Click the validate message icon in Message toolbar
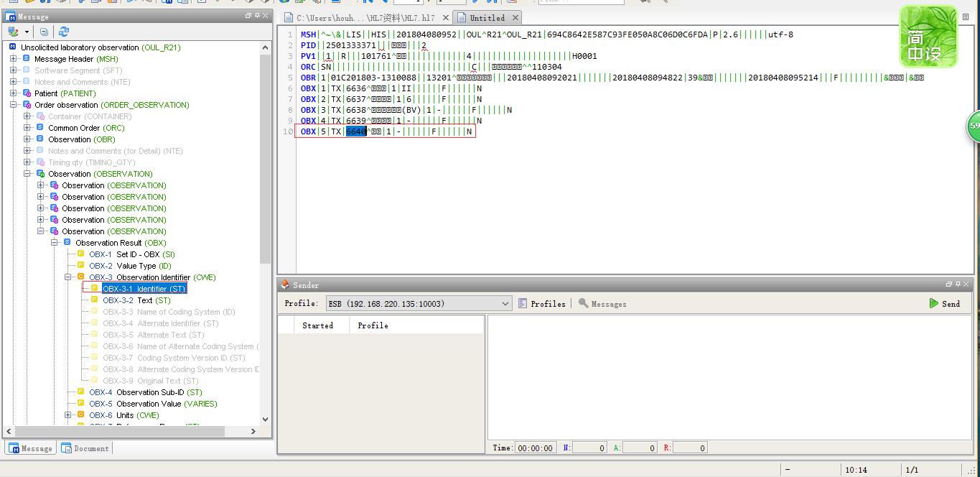Screen dimensions: 980x477 [13, 32]
